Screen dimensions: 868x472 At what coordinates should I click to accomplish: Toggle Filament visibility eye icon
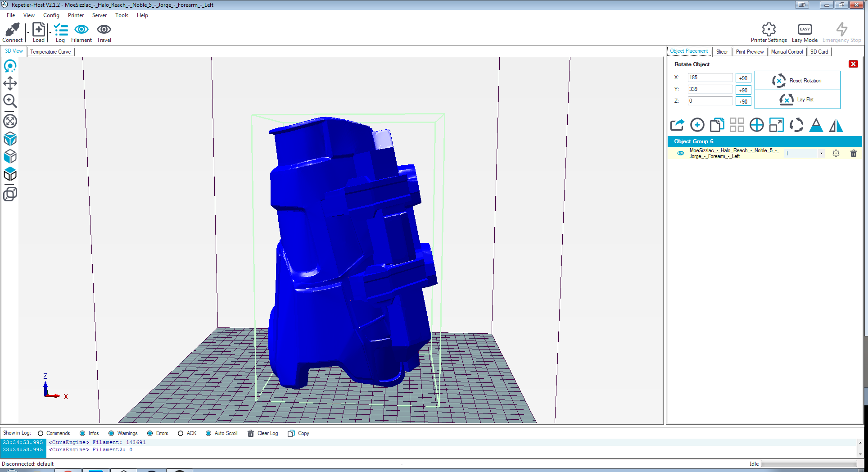(x=81, y=29)
